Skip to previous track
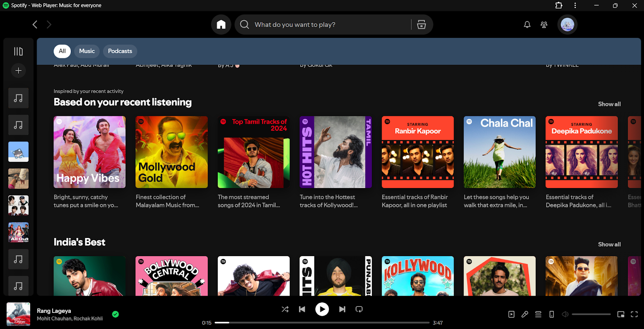 [x=302, y=309]
